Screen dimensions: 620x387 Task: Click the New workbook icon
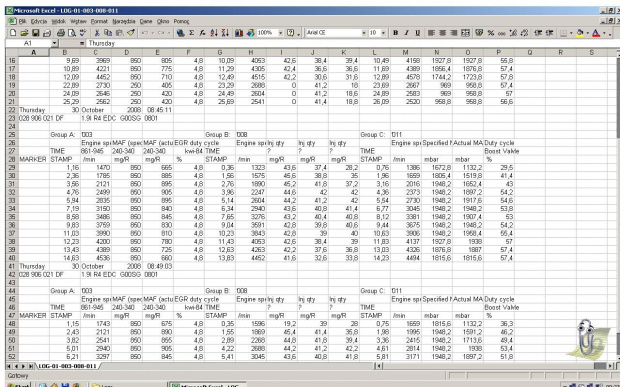pos(13,33)
